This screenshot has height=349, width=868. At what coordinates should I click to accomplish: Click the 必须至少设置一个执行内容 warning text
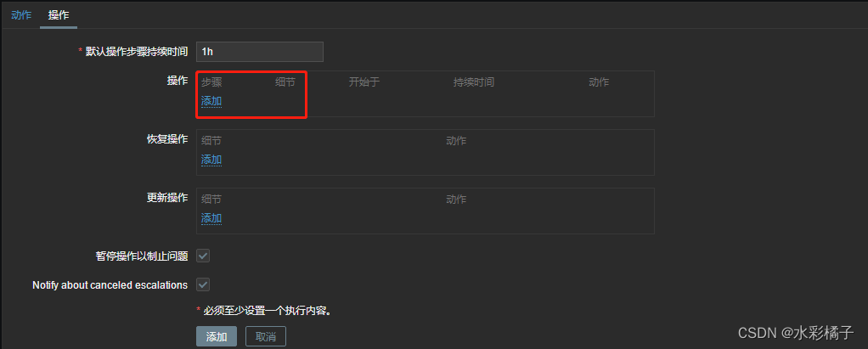pos(268,311)
